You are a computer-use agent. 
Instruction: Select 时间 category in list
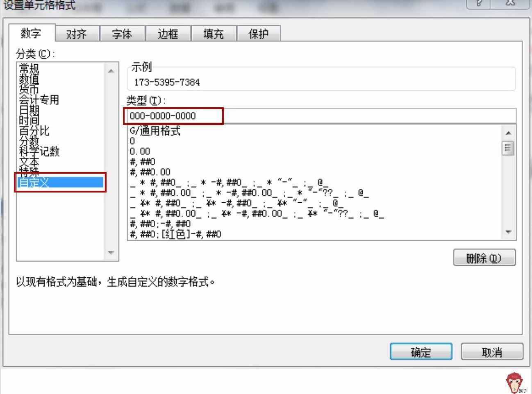pos(29,120)
